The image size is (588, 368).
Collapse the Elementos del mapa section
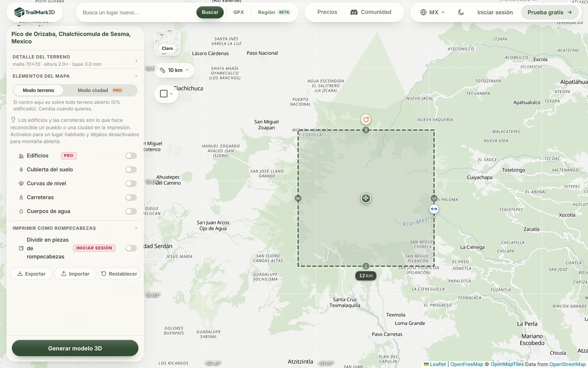75,76
